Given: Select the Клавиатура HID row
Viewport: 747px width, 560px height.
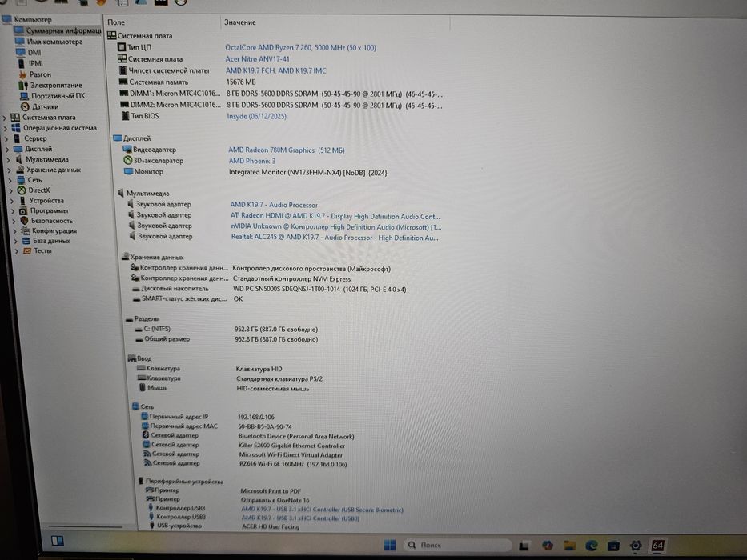Looking at the screenshot, I should [x=210, y=369].
